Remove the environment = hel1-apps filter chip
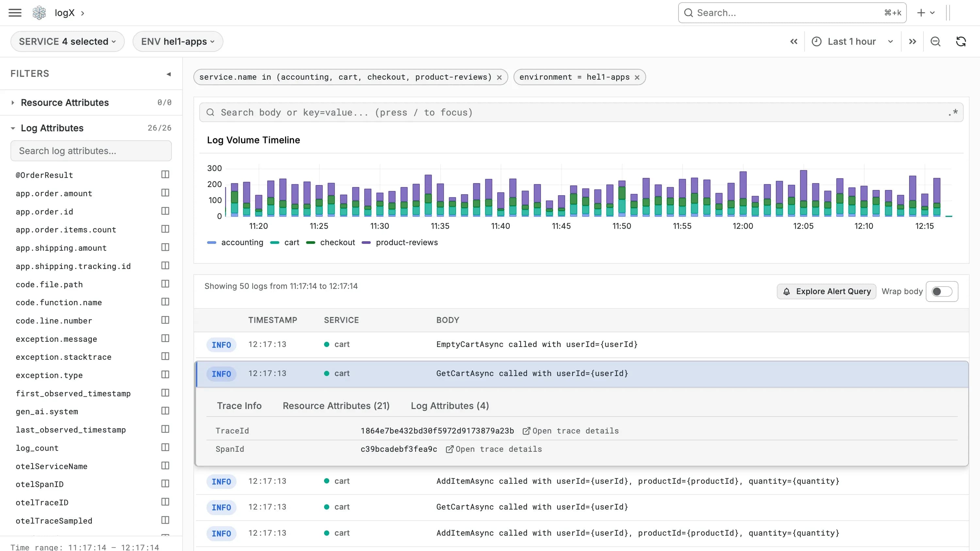This screenshot has width=980, height=551. click(x=637, y=77)
